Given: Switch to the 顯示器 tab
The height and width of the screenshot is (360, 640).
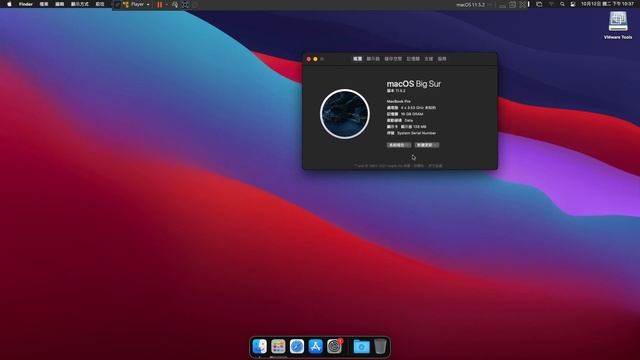Looking at the screenshot, I should click(x=373, y=59).
